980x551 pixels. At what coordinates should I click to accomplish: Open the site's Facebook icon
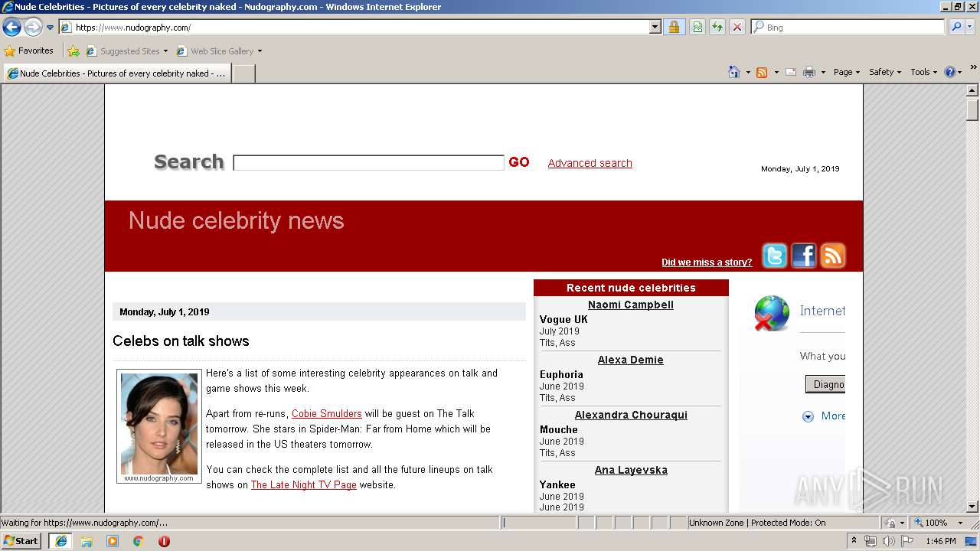803,255
